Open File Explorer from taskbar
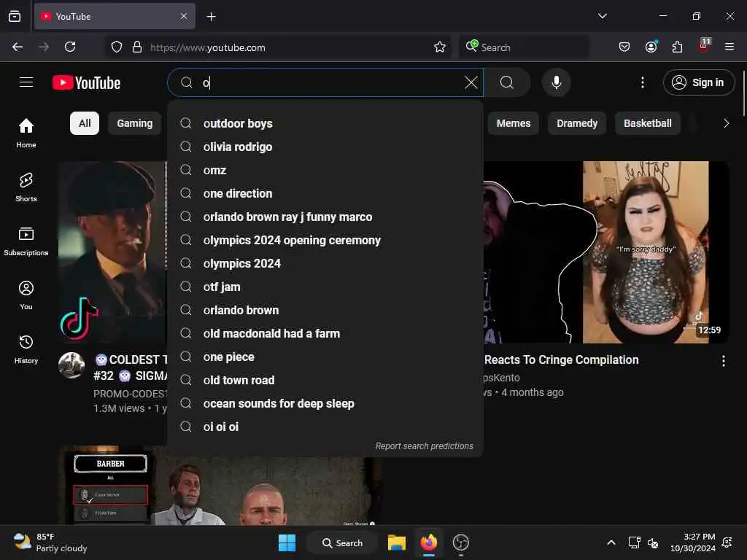The image size is (747, 560). click(x=396, y=542)
